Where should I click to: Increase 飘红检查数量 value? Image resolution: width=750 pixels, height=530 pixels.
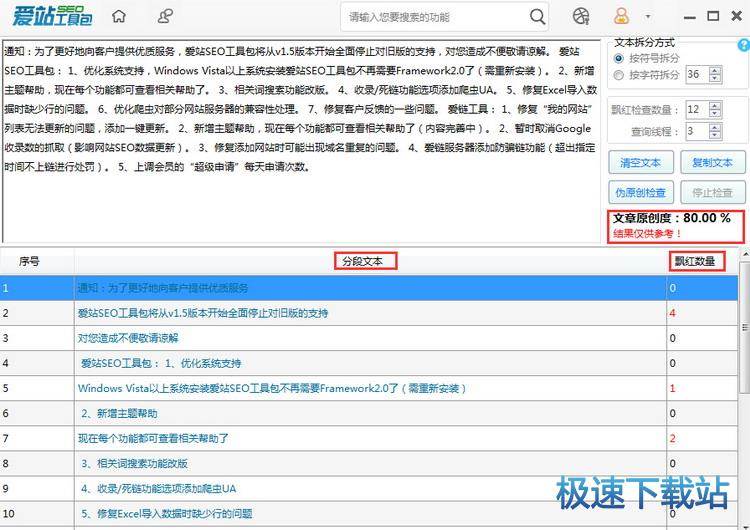(x=715, y=106)
